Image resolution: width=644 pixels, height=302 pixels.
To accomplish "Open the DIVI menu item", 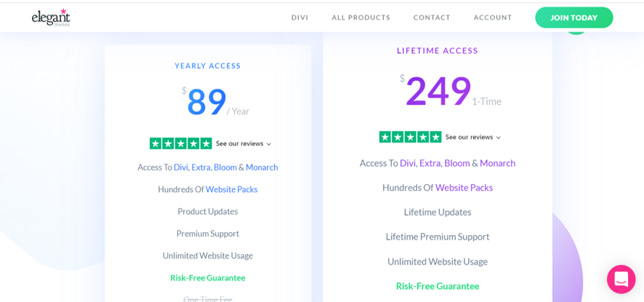I will 299,17.
